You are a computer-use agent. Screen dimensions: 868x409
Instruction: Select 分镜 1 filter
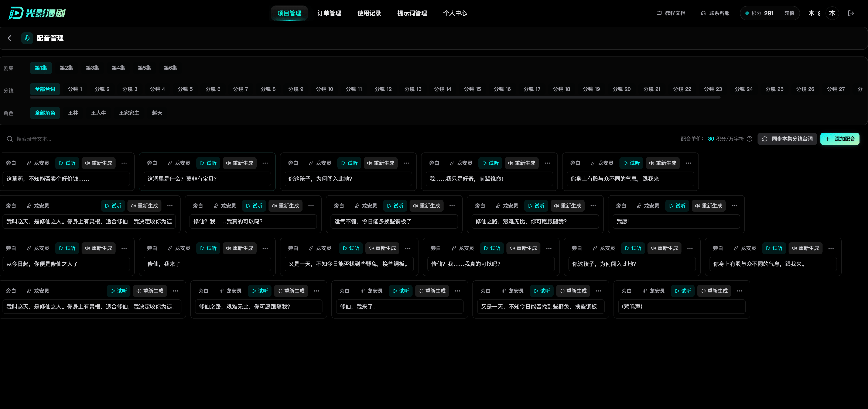[x=75, y=89]
